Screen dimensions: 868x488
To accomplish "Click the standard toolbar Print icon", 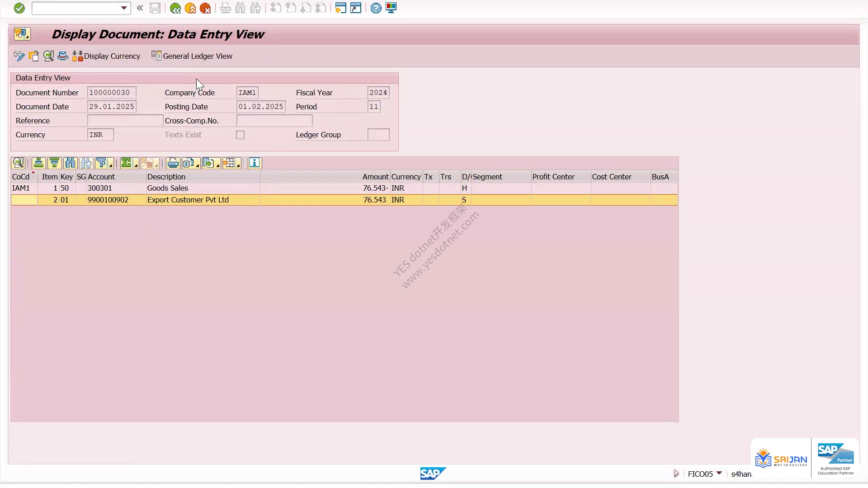I will (225, 8).
